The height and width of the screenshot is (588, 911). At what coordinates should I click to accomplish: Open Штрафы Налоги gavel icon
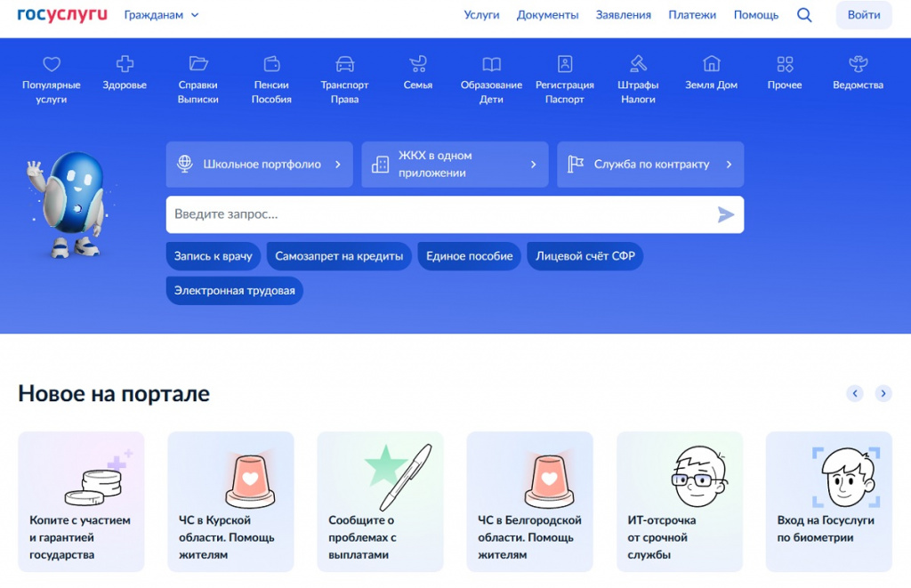click(638, 63)
